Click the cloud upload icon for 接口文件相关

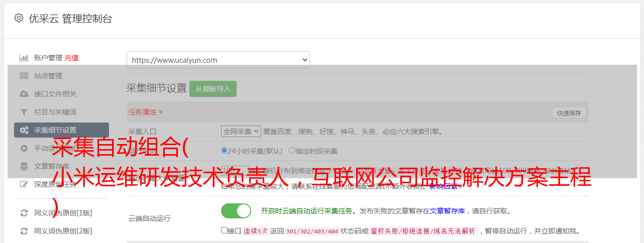pos(24,94)
